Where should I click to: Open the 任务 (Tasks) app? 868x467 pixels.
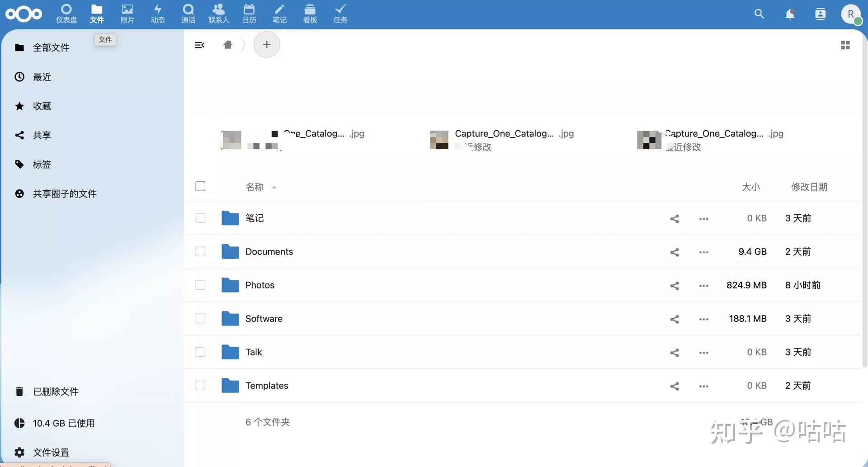tap(340, 14)
